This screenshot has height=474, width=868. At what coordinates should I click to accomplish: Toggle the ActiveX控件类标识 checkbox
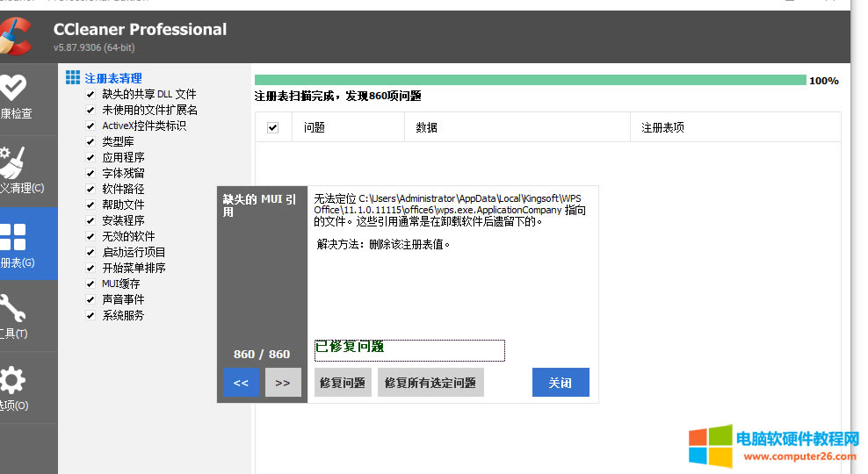[90, 126]
